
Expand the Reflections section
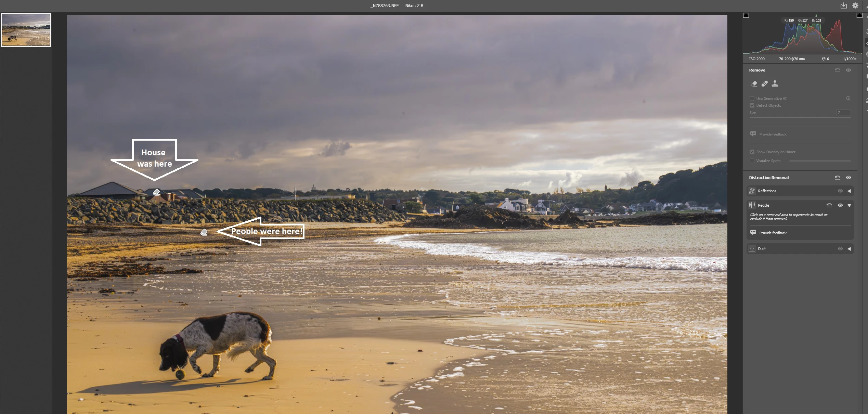click(849, 191)
